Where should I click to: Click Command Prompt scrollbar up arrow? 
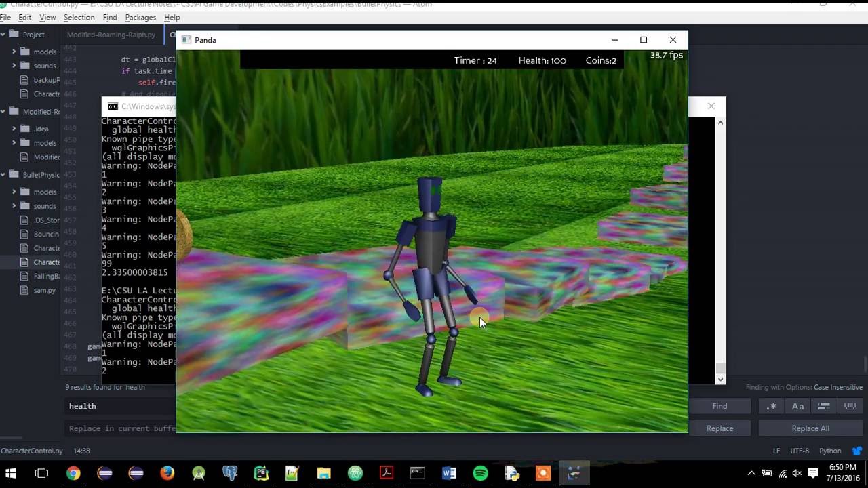point(720,123)
